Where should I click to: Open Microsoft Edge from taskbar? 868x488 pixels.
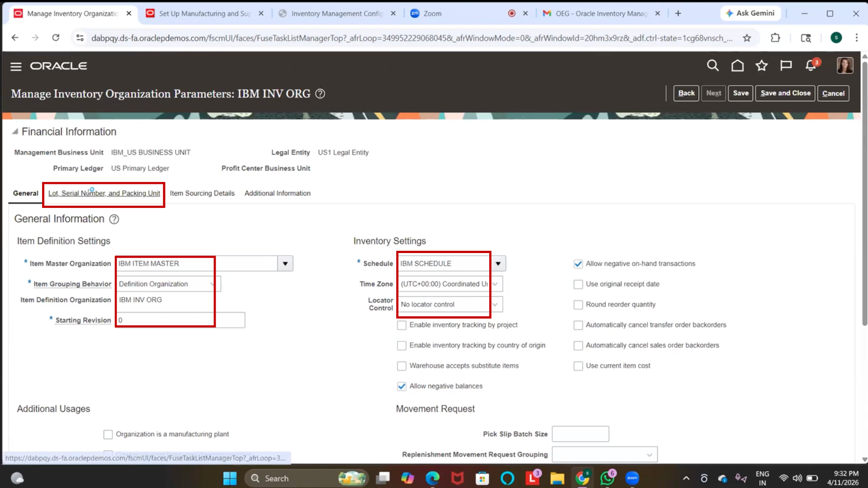tap(432, 478)
